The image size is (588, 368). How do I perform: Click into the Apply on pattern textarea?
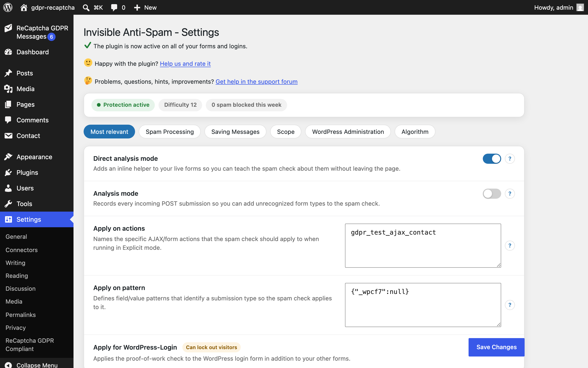(x=423, y=305)
